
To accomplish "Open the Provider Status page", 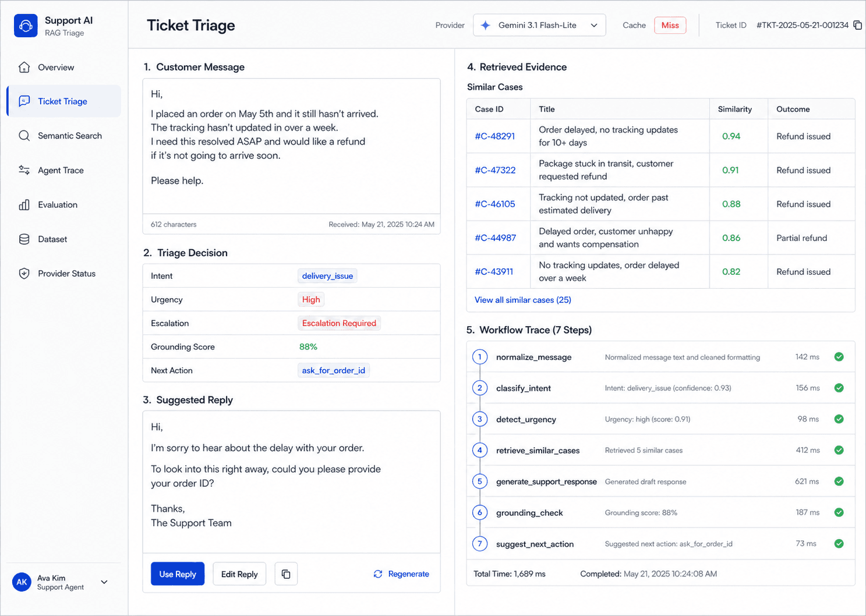I will click(x=64, y=273).
